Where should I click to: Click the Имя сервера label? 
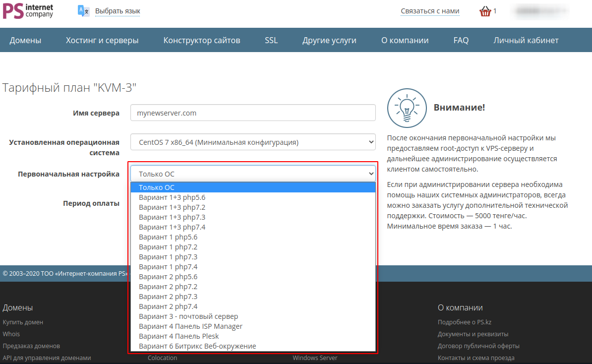click(x=96, y=113)
